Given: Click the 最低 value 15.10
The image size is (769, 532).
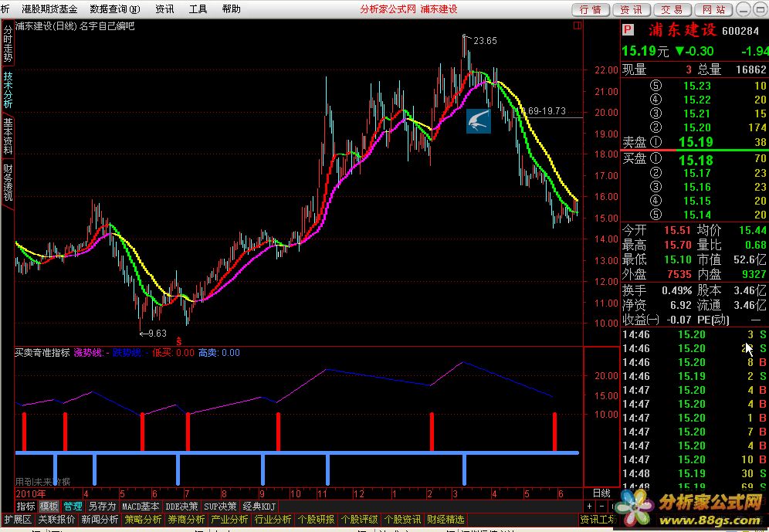Looking at the screenshot, I should tap(678, 259).
